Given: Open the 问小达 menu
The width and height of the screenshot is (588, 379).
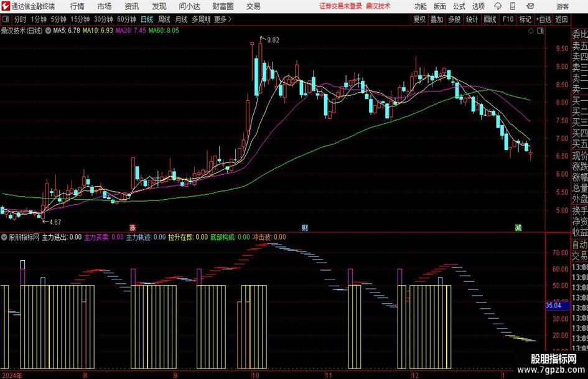Looking at the screenshot, I should click(189, 6).
